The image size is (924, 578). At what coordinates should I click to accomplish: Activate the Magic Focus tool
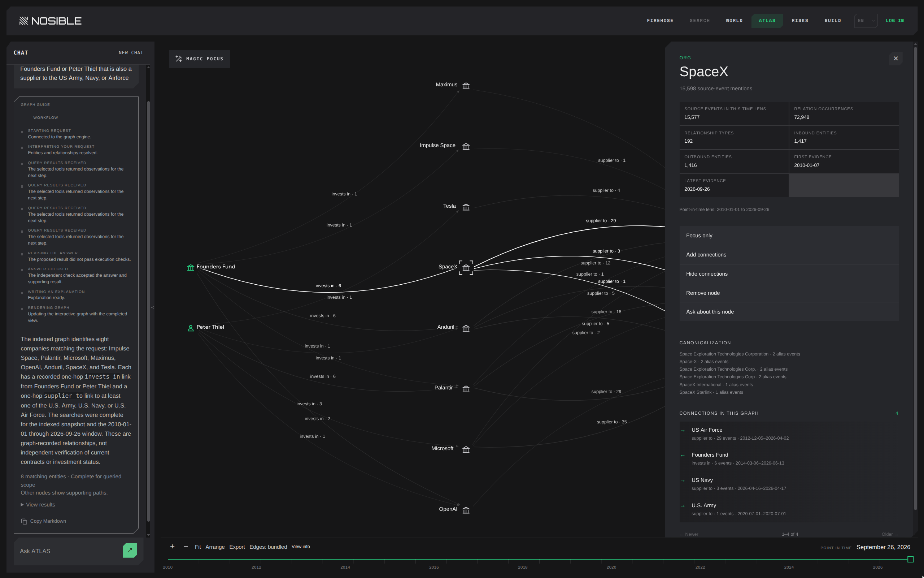[x=199, y=59]
